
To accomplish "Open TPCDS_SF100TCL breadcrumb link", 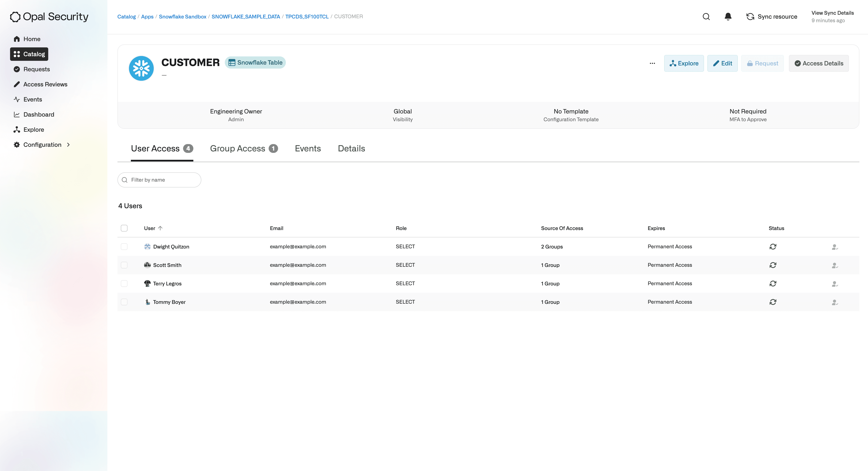I will 307,17.
